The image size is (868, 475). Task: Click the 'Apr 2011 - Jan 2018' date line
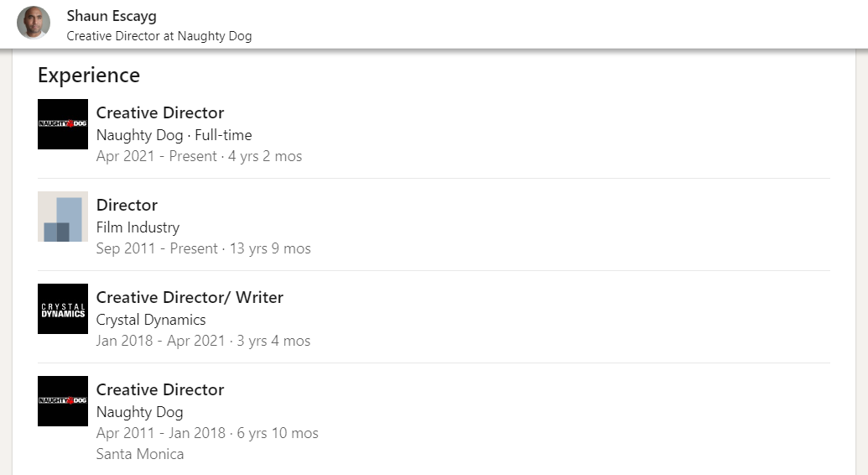pos(207,433)
